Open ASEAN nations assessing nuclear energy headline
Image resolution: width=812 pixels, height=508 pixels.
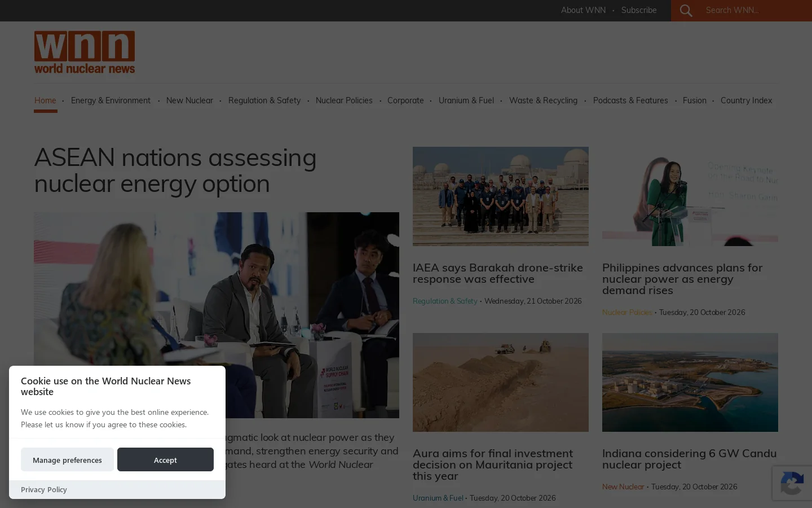pos(175,170)
